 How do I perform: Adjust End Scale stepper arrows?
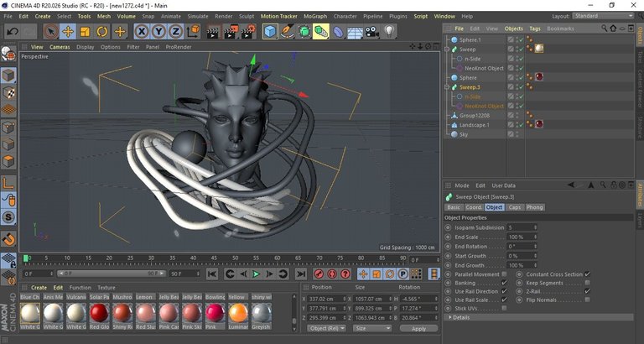[x=535, y=237]
